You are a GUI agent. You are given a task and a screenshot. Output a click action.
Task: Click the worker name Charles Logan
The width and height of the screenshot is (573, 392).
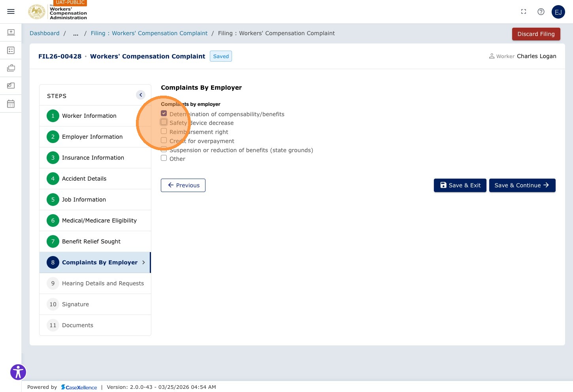pyautogui.click(x=536, y=56)
